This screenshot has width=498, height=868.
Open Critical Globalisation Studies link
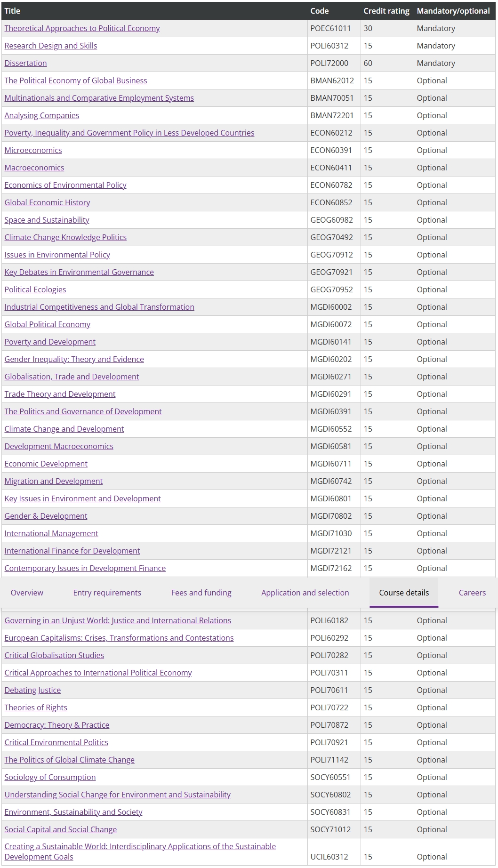tap(54, 655)
